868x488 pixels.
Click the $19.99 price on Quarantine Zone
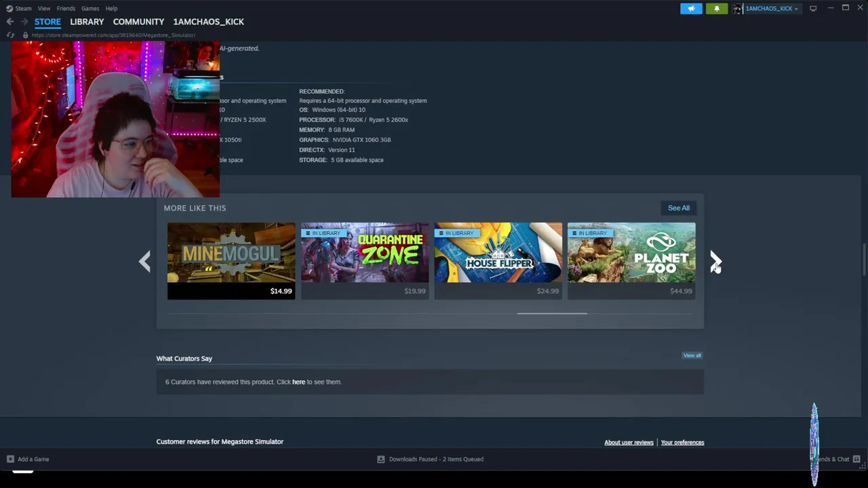[x=415, y=291]
